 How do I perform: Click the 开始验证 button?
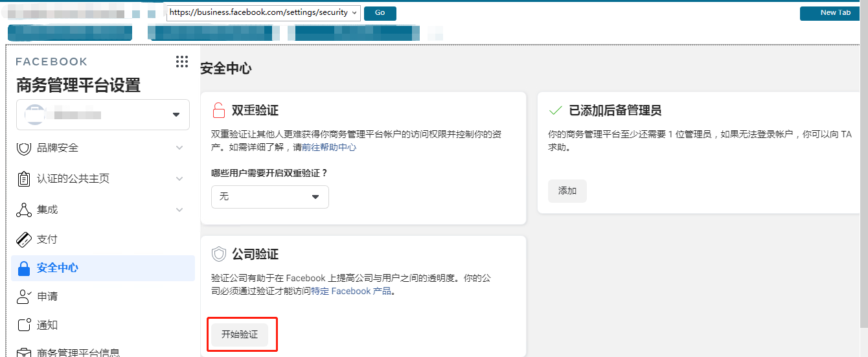point(240,334)
